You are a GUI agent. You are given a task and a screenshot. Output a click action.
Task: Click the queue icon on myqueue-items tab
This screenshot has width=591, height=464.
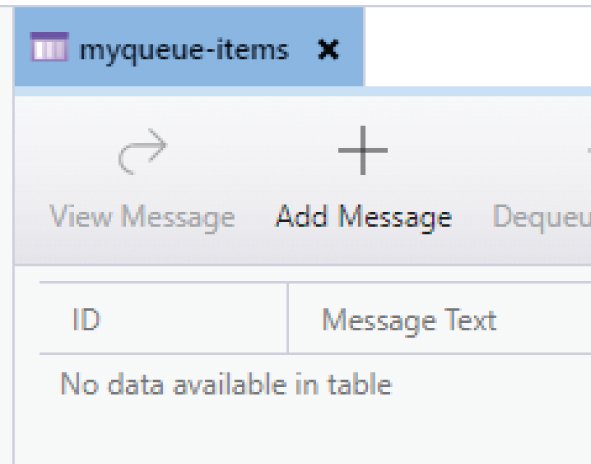49,47
